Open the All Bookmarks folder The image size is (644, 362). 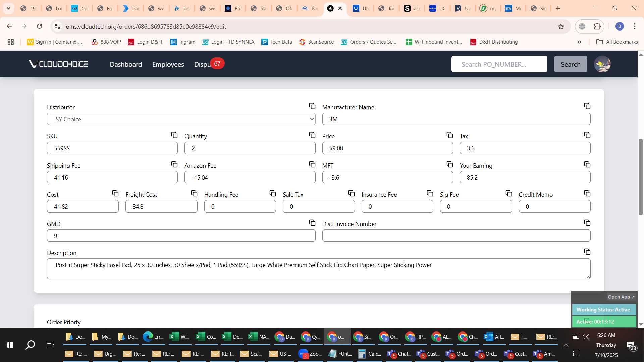coord(617,42)
